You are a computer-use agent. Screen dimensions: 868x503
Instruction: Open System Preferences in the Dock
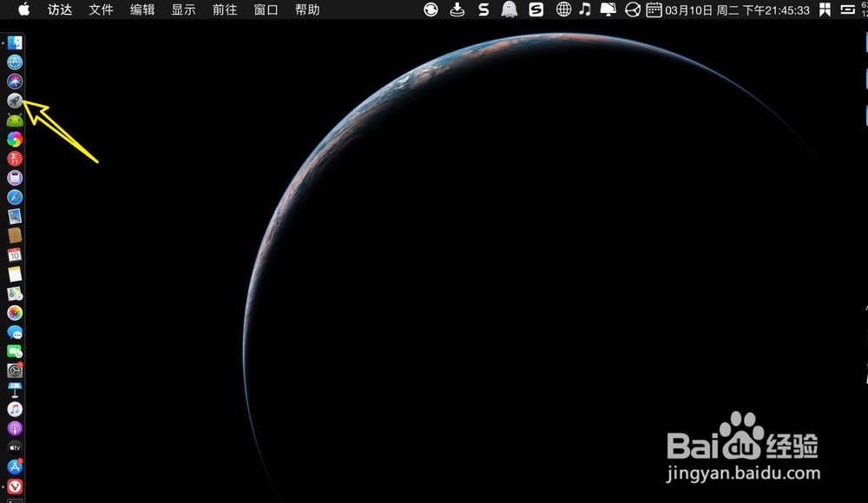tap(15, 370)
